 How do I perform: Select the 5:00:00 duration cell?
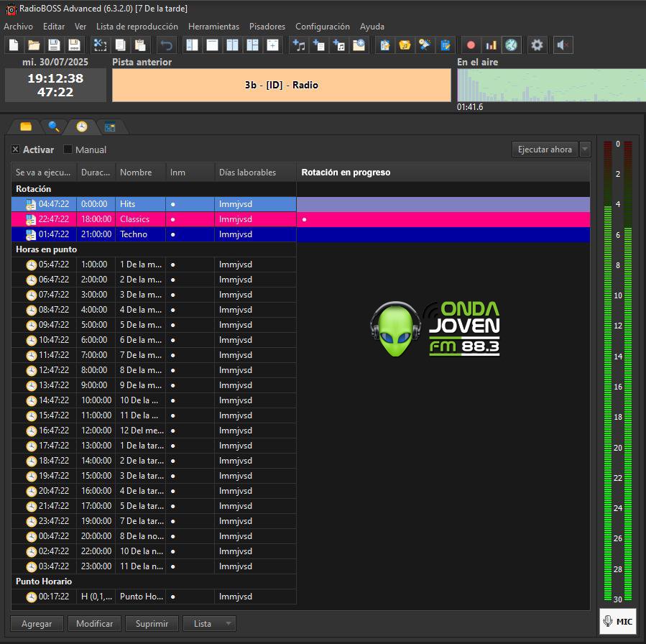96,325
